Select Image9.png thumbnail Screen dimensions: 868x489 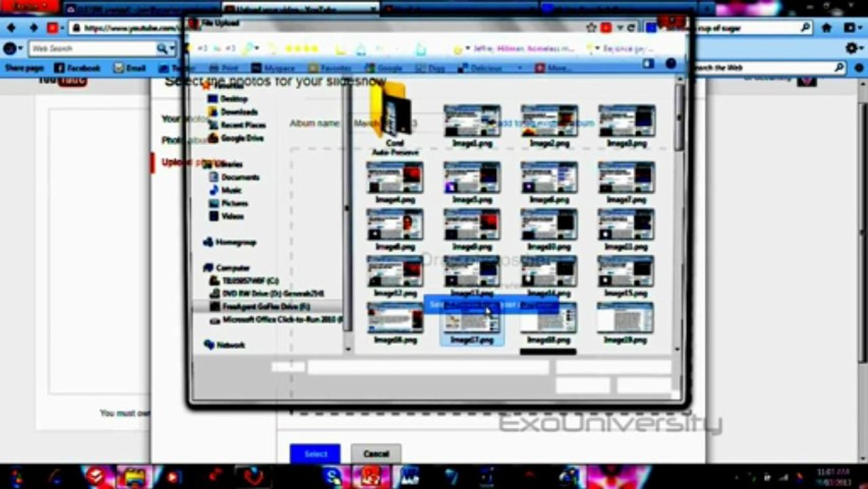pos(472,224)
